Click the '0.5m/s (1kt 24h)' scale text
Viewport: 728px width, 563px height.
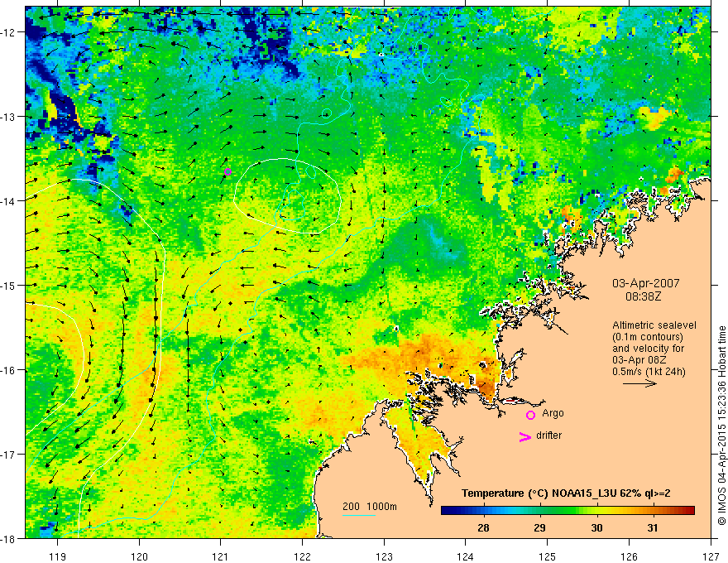point(649,372)
